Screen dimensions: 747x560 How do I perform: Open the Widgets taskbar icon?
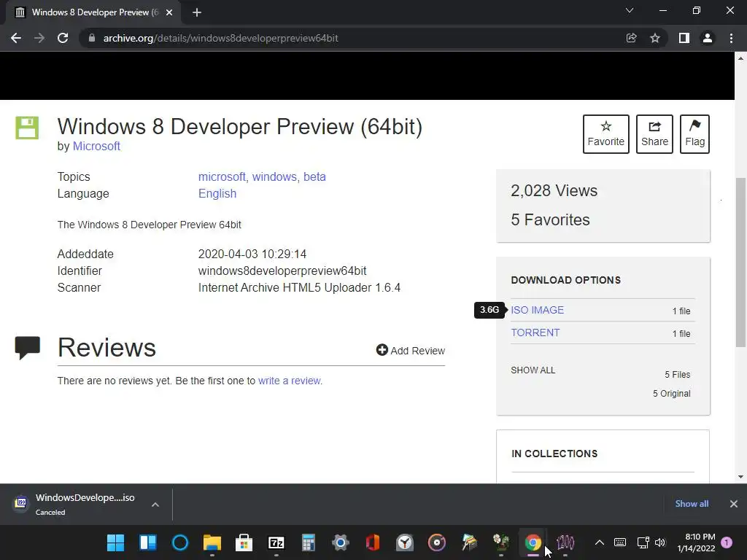click(147, 542)
